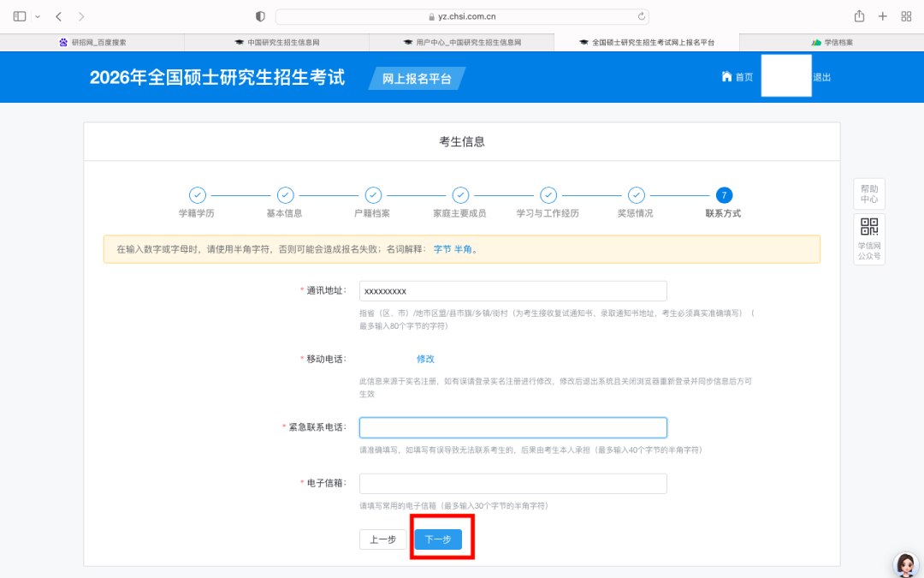
Task: Expand the sidebar dropdown chevron
Action: tap(38, 16)
